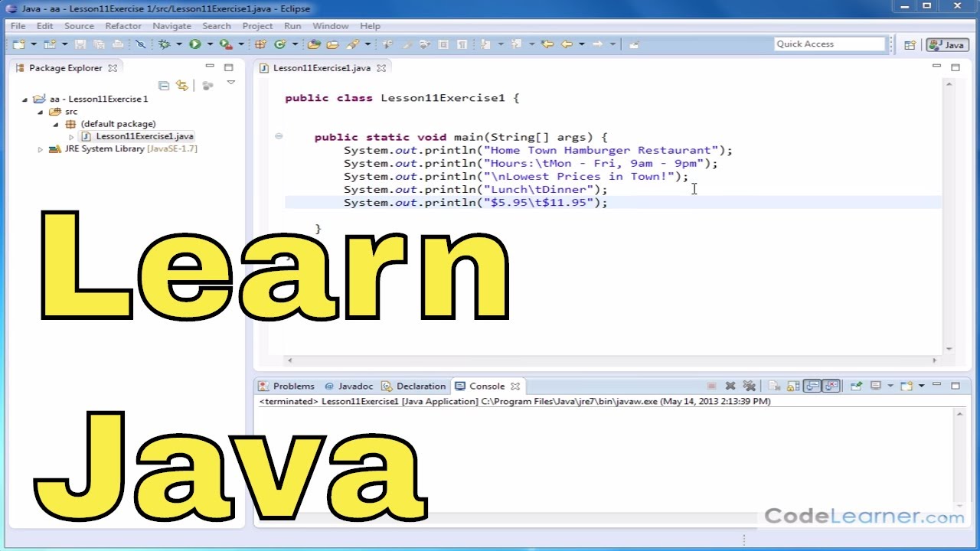Viewport: 980px width, 551px height.
Task: Toggle Show Console on Standard Out
Action: click(812, 386)
